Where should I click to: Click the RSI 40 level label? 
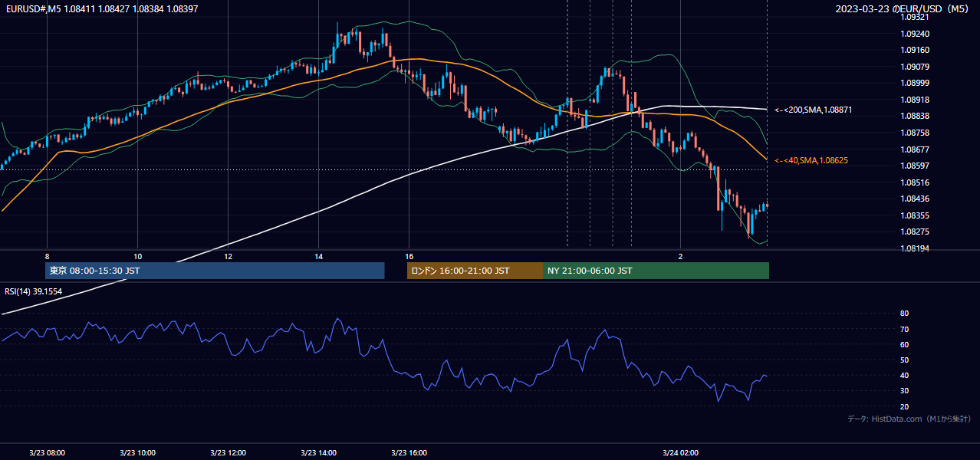pos(905,375)
